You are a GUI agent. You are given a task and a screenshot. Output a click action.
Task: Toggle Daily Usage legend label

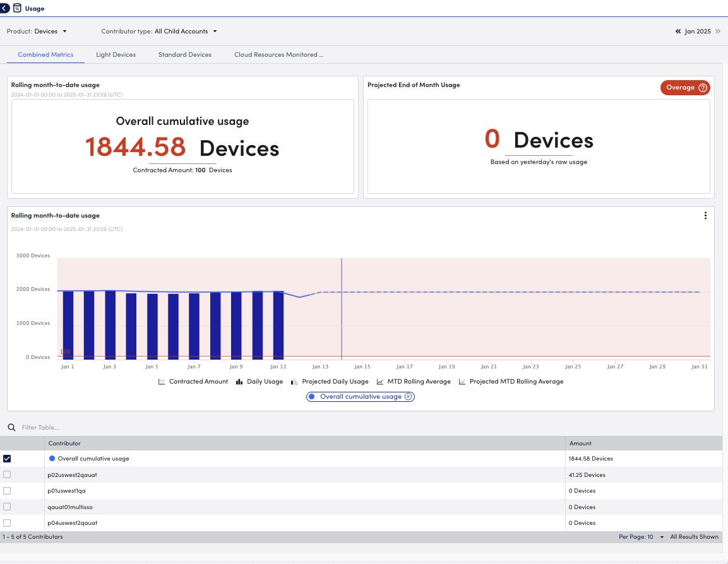[265, 381]
